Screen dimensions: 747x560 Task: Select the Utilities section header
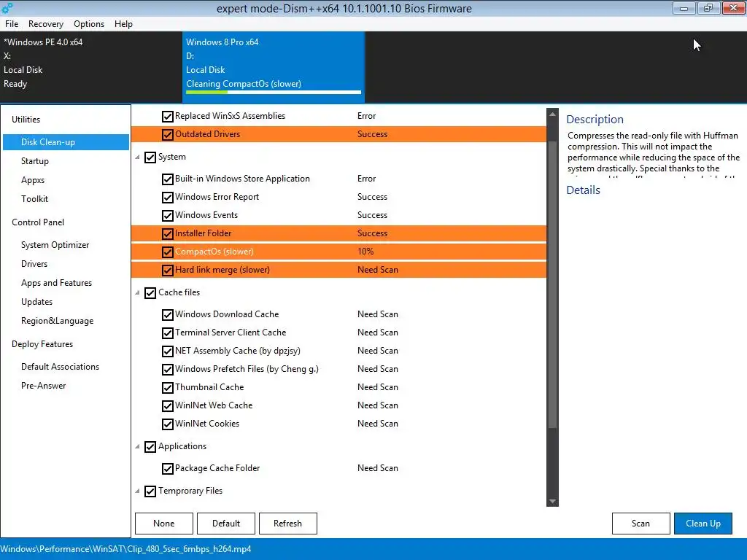coord(26,120)
